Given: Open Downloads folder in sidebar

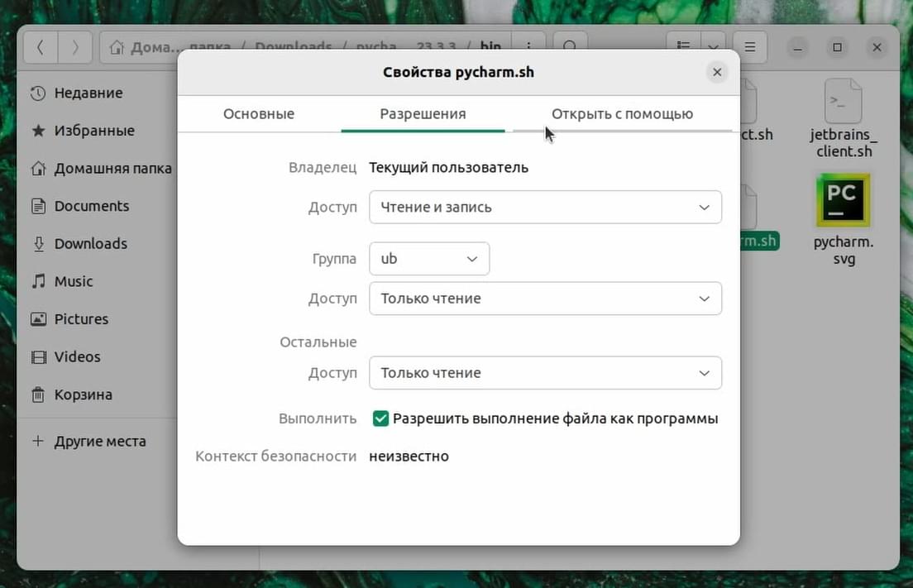Looking at the screenshot, I should (79, 243).
